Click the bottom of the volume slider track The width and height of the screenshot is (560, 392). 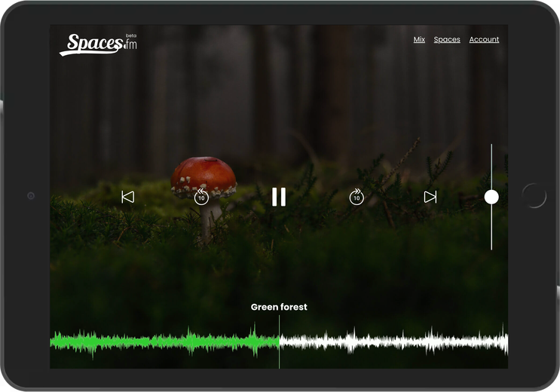(x=491, y=247)
